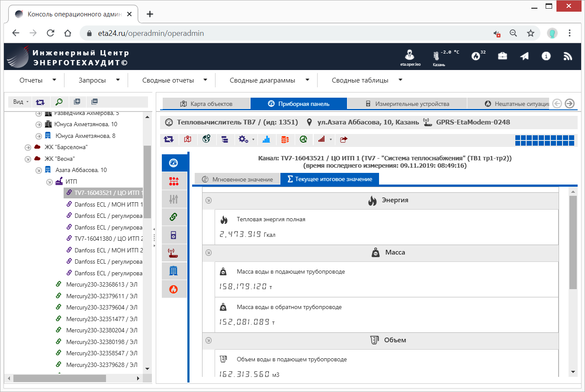This screenshot has width=585, height=392.
Task: Open the info icon in header
Action: pos(546,56)
